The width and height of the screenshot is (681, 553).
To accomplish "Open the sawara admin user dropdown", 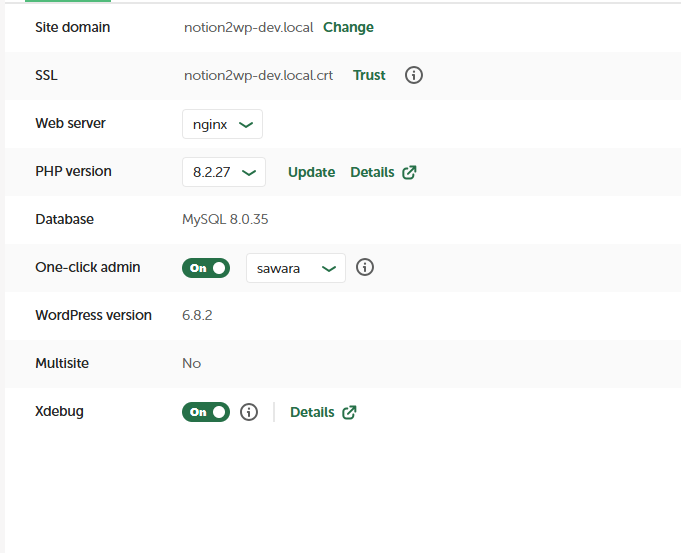I will (295, 268).
